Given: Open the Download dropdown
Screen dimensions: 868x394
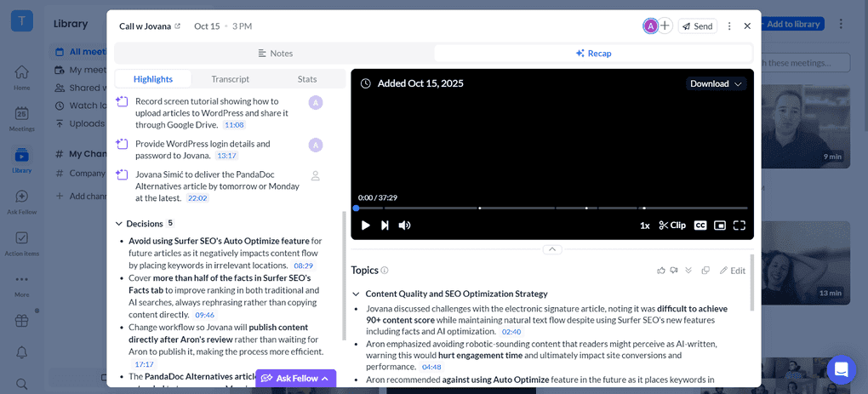Looking at the screenshot, I should 716,83.
